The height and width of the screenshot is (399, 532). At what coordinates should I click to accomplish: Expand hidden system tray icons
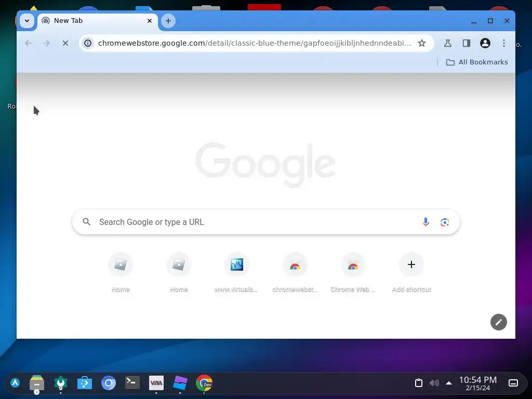[448, 383]
